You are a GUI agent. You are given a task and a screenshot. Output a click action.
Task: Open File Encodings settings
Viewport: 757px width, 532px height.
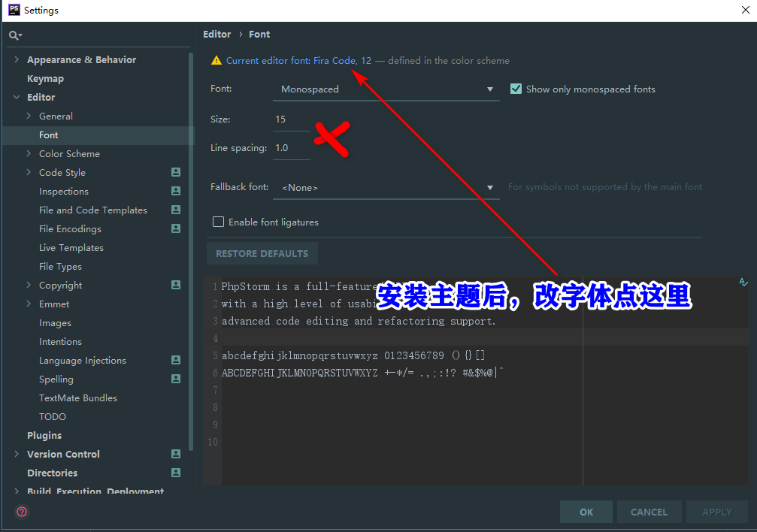coord(70,229)
